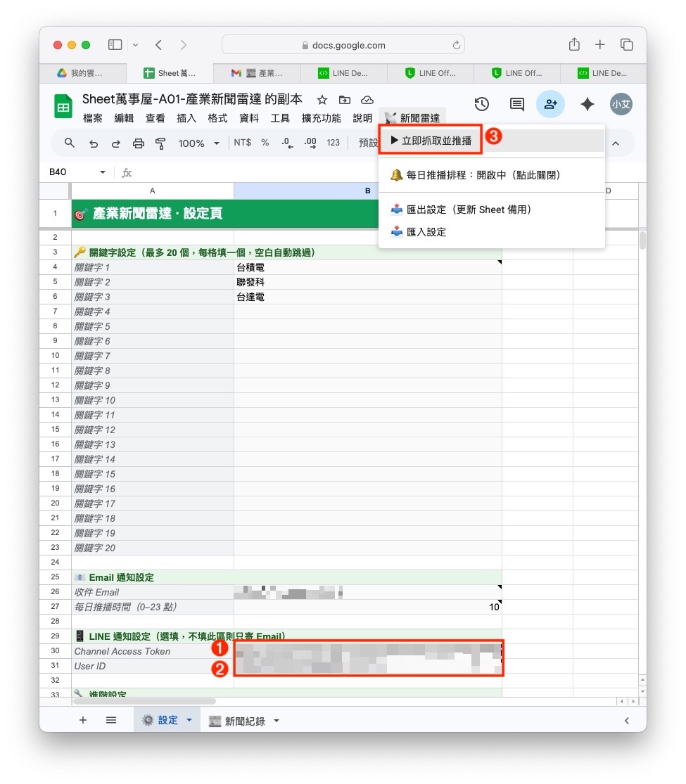Click the horizontal scrollbar at sheet bottom
Screen dimensions: 686x784
click(145, 702)
